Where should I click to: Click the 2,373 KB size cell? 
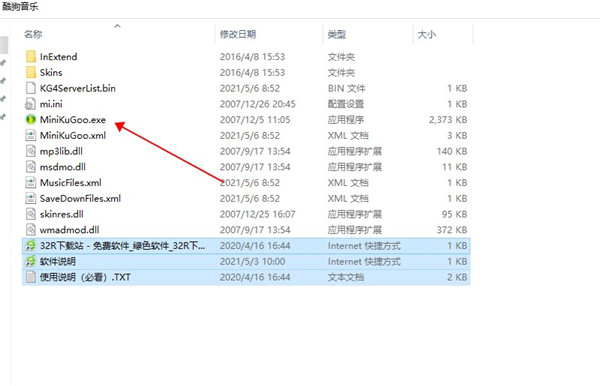[x=448, y=120]
